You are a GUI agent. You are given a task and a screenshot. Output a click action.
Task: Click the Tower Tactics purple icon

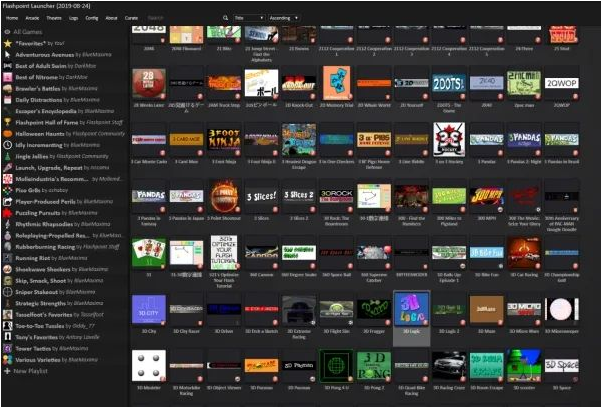(8, 349)
